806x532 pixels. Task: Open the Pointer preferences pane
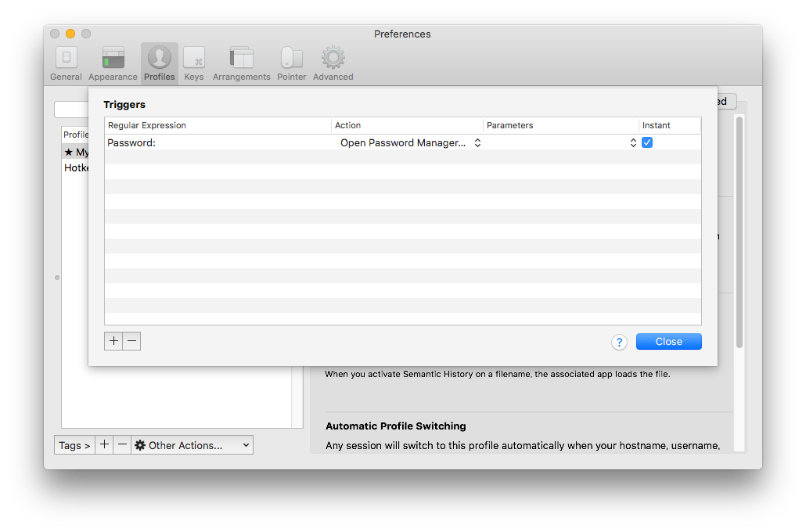(x=291, y=64)
